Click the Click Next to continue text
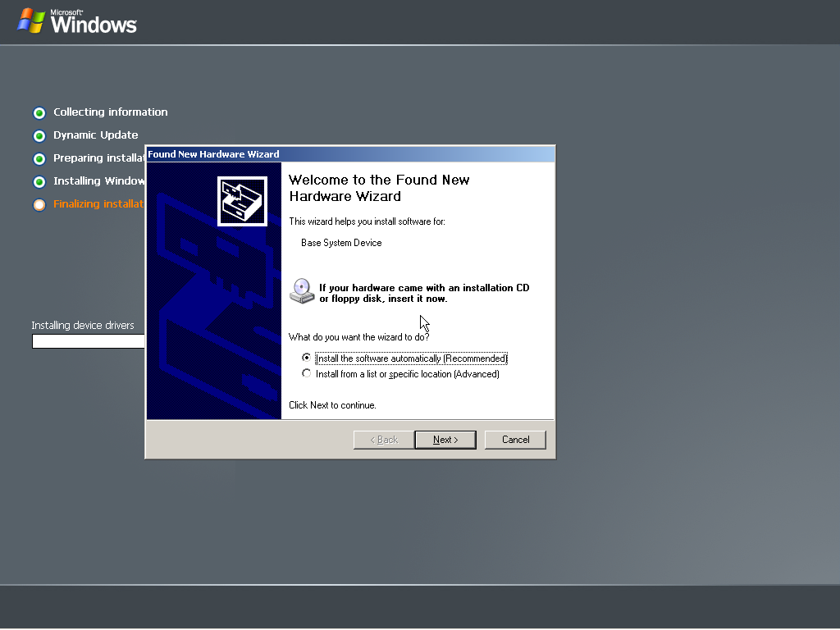 click(x=332, y=405)
